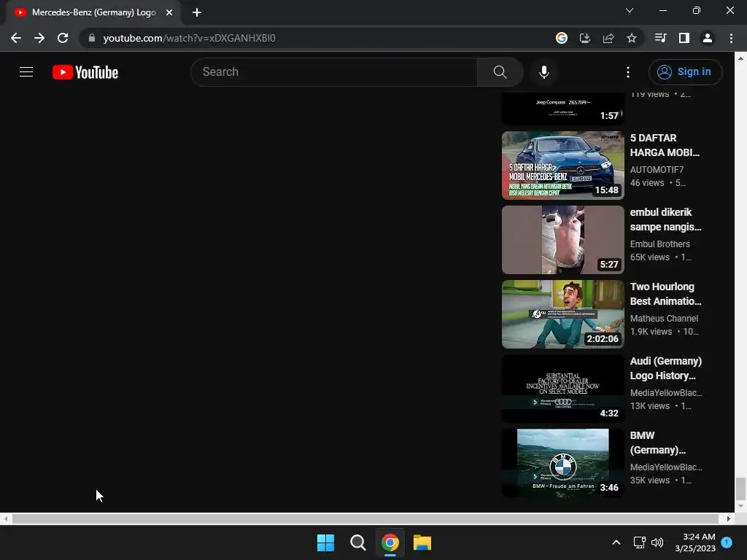Open the Jeep Compass 1:57 thumbnail

tap(562, 109)
